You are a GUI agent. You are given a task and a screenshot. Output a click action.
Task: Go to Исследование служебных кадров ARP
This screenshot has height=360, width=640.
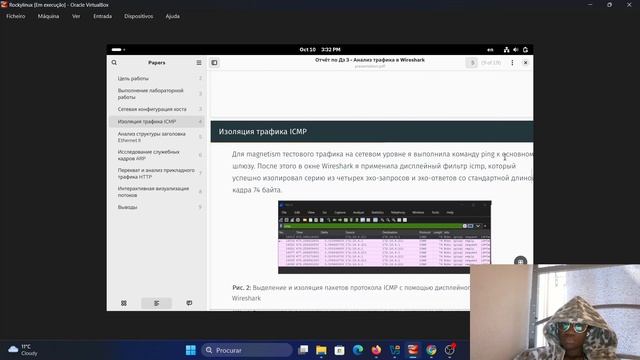pos(157,155)
